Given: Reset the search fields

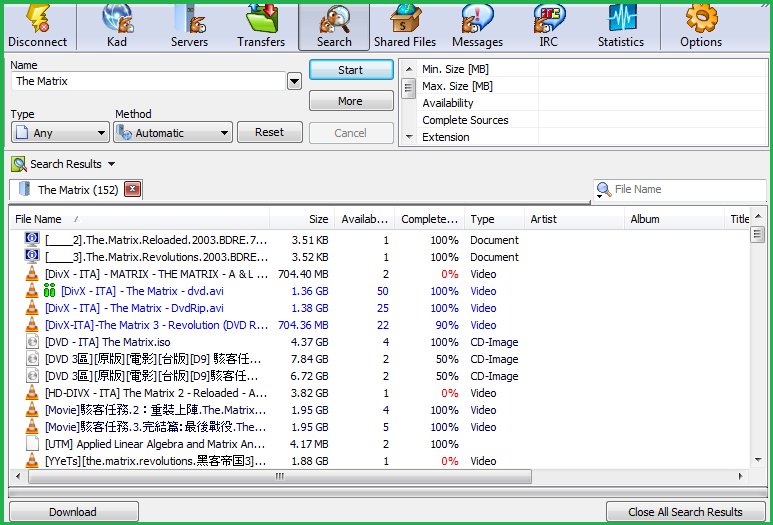Looking at the screenshot, I should pyautogui.click(x=270, y=132).
